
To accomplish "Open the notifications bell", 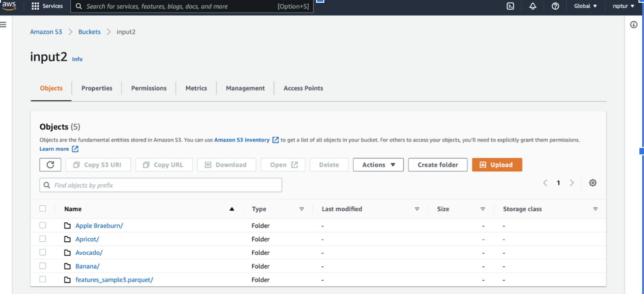I will 533,6.
